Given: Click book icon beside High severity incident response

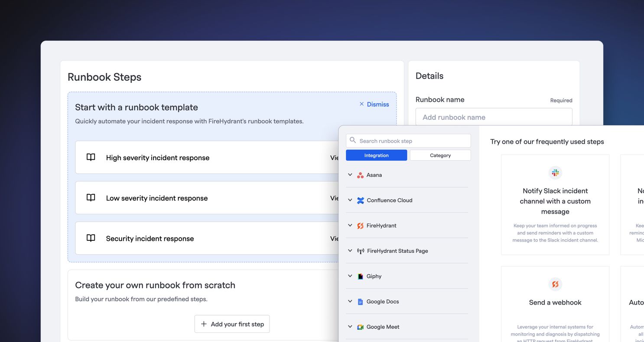Looking at the screenshot, I should (x=91, y=157).
